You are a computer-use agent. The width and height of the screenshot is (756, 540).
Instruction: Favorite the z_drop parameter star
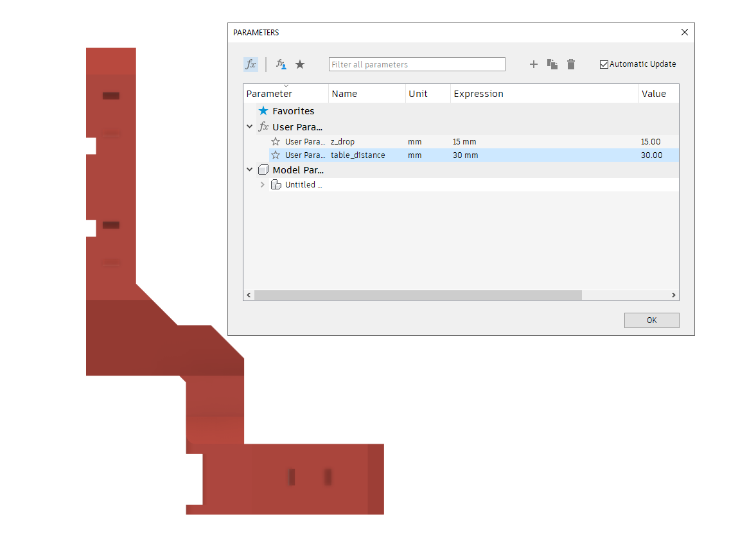tap(276, 141)
